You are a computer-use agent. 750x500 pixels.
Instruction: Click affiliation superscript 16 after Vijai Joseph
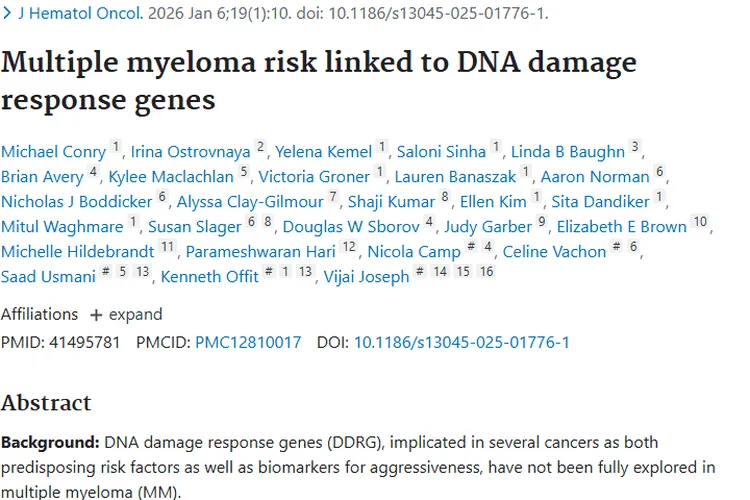tap(486, 272)
